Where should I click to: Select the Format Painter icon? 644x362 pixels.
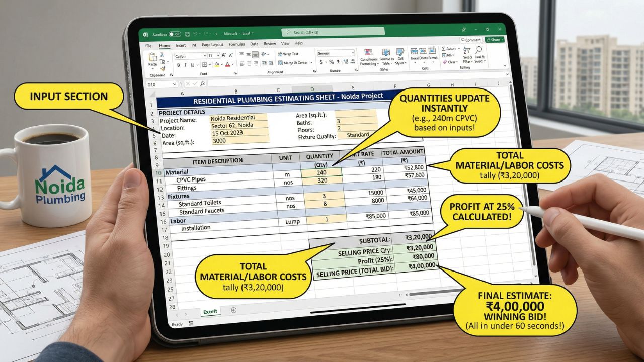(162, 69)
